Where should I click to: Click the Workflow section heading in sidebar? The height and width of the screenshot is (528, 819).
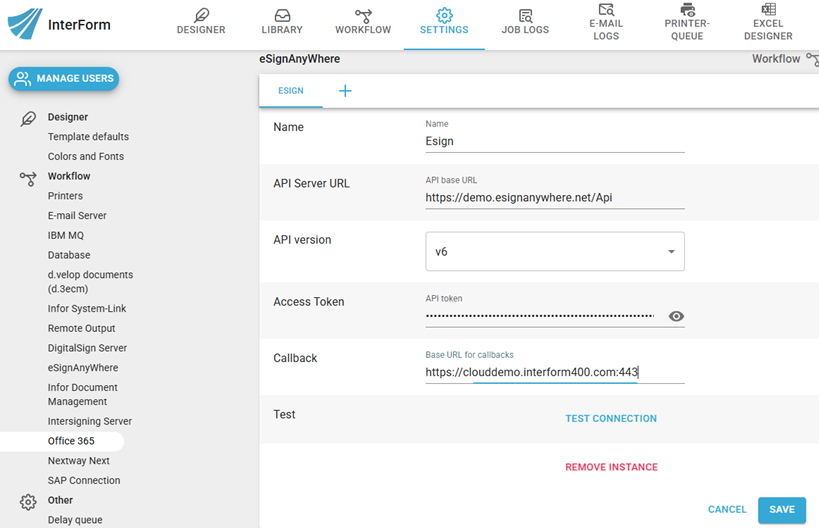(69, 176)
